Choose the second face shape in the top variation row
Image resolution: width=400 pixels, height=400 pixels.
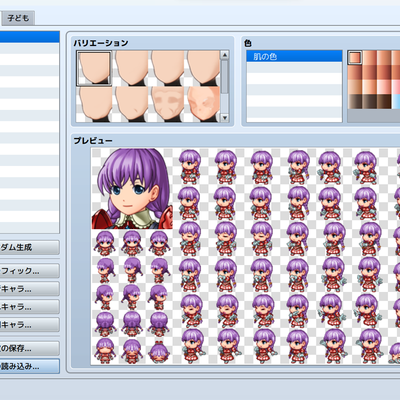131,69
